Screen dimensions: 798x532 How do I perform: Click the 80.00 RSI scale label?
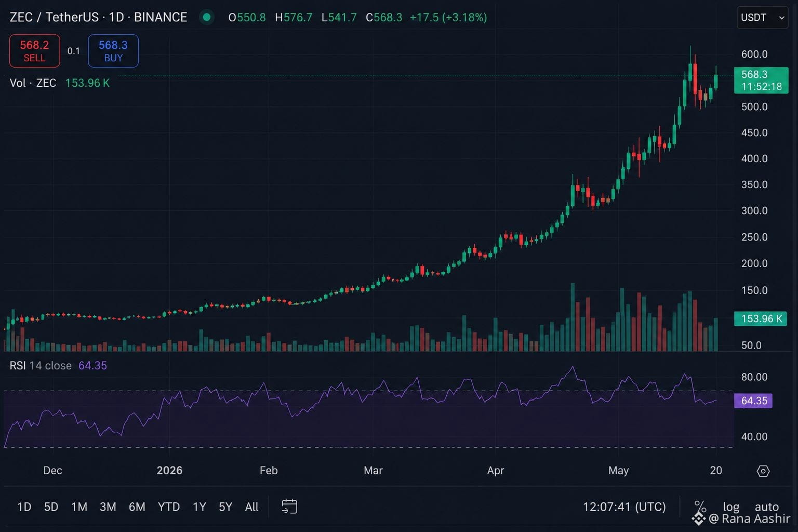point(754,377)
